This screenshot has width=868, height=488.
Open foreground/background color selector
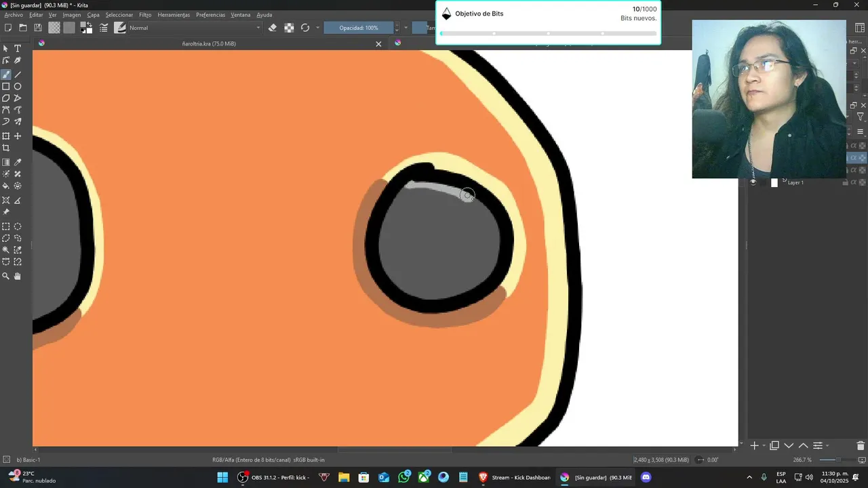87,28
